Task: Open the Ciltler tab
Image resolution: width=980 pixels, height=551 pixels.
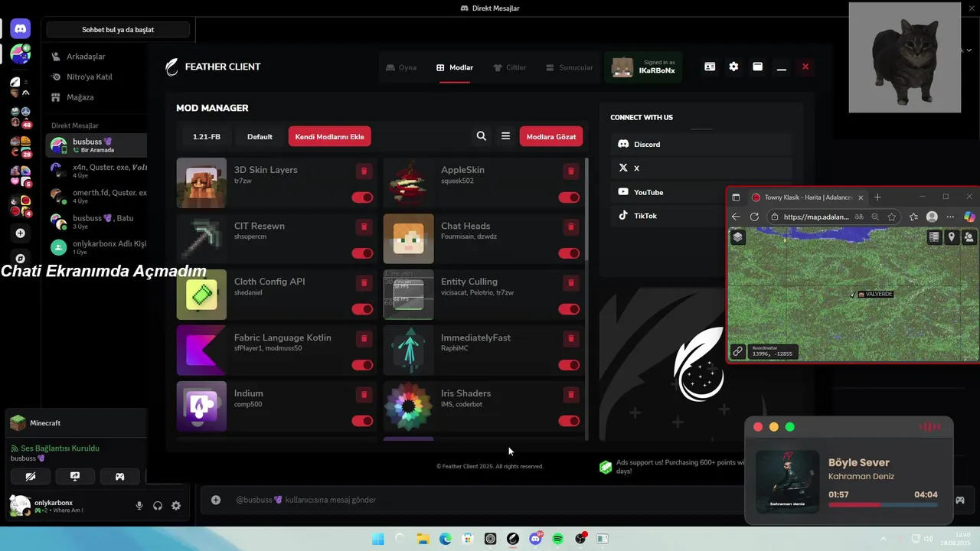Action: pyautogui.click(x=509, y=67)
